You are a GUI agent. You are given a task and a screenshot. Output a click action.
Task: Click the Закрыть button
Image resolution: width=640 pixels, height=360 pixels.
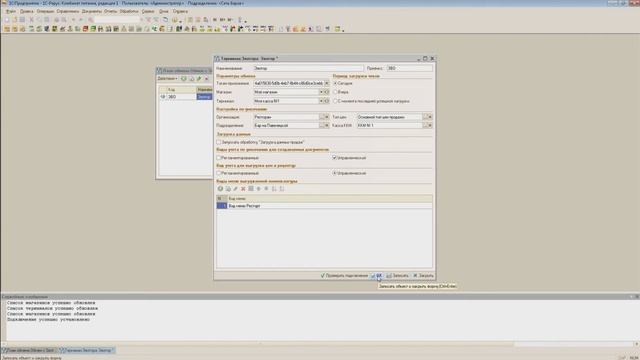coord(423,276)
